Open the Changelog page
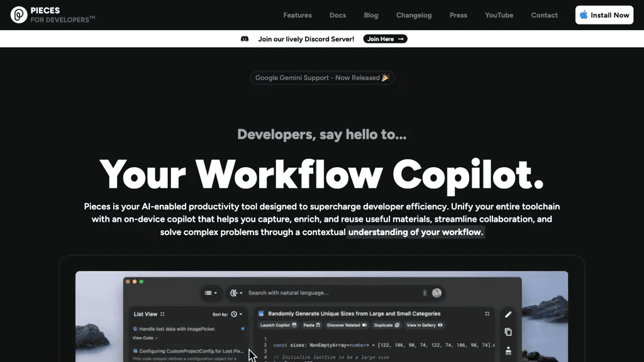The image size is (644, 362). point(414,15)
